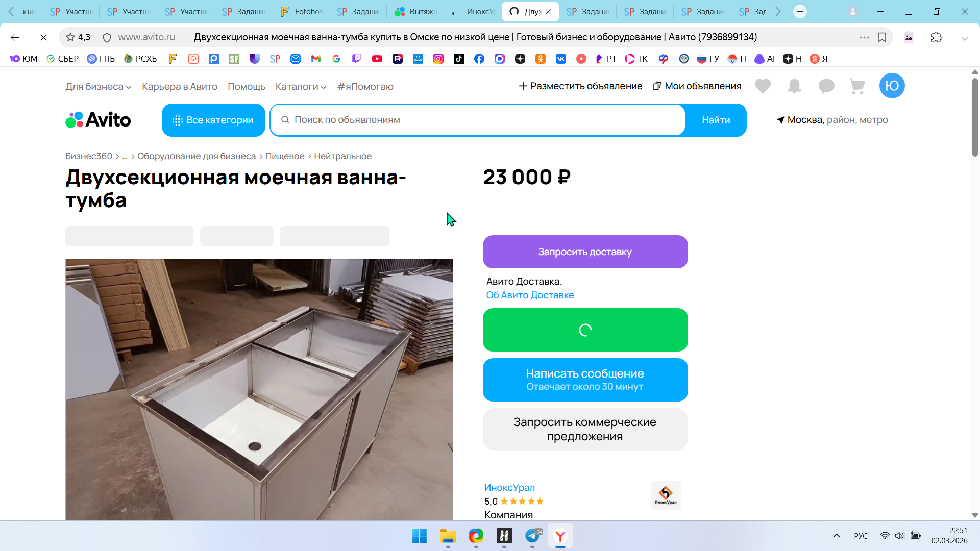Stop loading the page
980x551 pixels.
click(43, 37)
